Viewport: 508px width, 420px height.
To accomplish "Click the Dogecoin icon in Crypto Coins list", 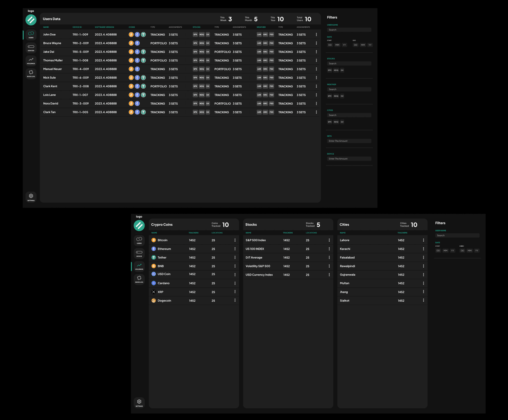I will (154, 301).
